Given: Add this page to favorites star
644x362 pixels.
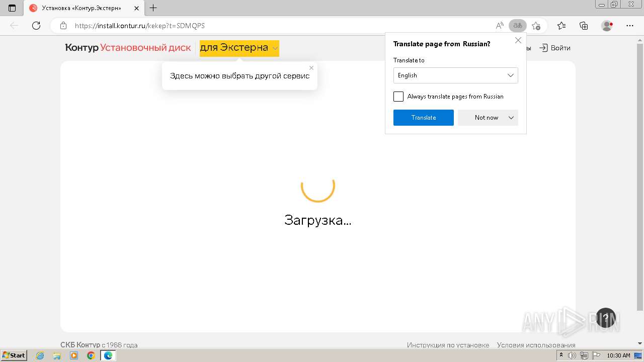Looking at the screenshot, I should [536, 26].
